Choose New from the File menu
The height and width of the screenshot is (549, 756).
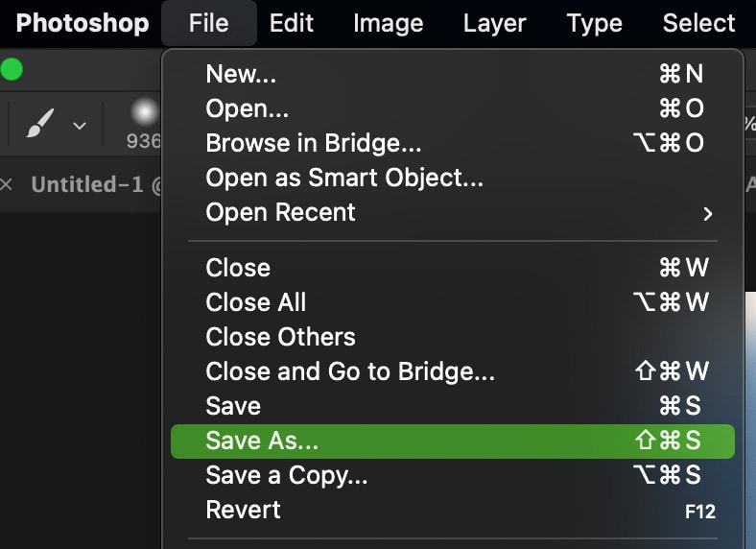452,74
